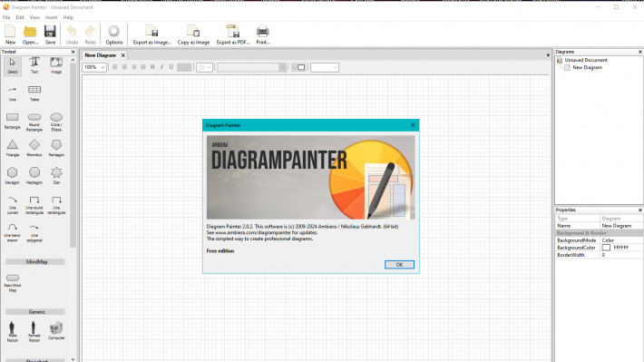
Task: Select the Table tool
Action: point(34,93)
